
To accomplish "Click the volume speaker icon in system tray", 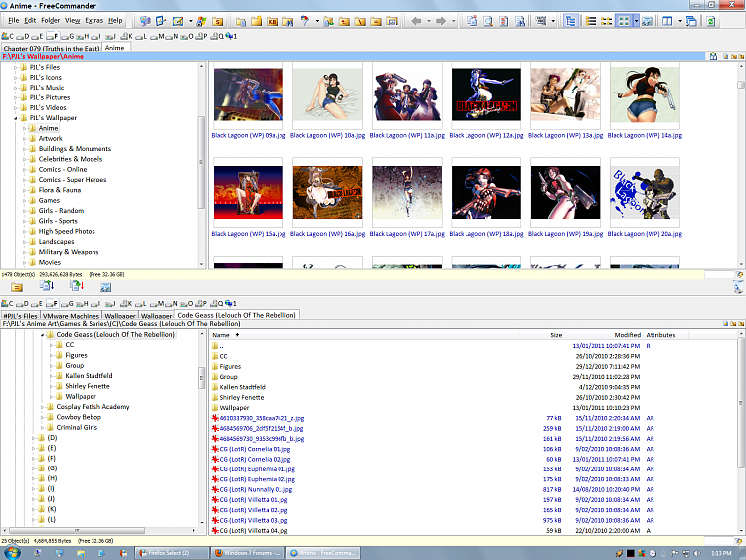I will (697, 553).
